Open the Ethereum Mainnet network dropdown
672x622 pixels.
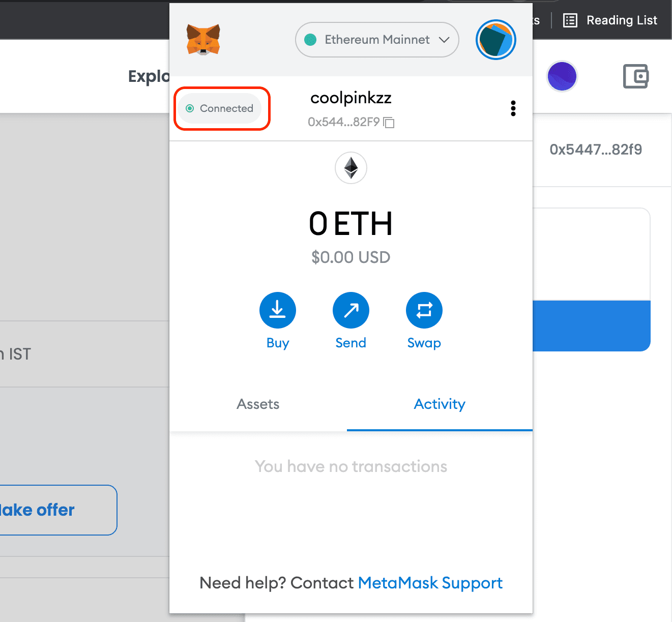pyautogui.click(x=377, y=40)
